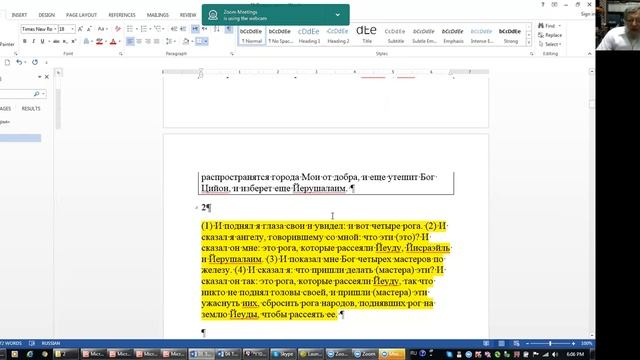This screenshot has height=360, width=640.
Task: Adjust zoom slider in status bar
Action: pyautogui.click(x=550, y=344)
